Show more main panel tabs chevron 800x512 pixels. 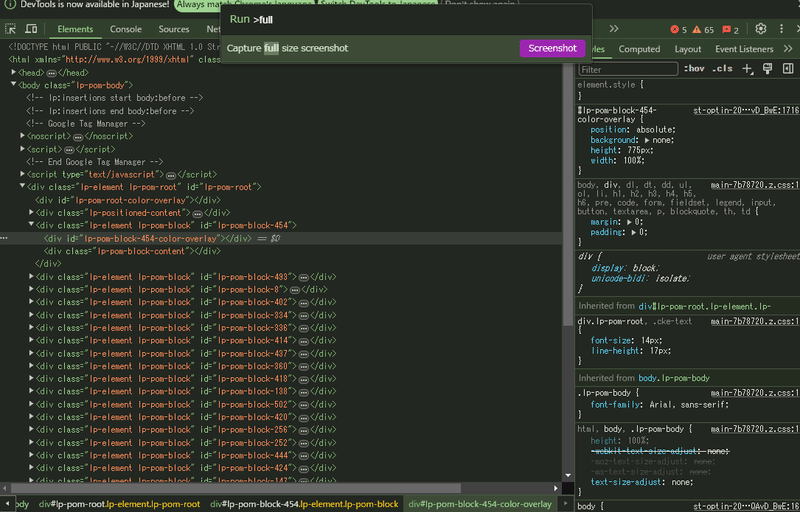pyautogui.click(x=614, y=29)
